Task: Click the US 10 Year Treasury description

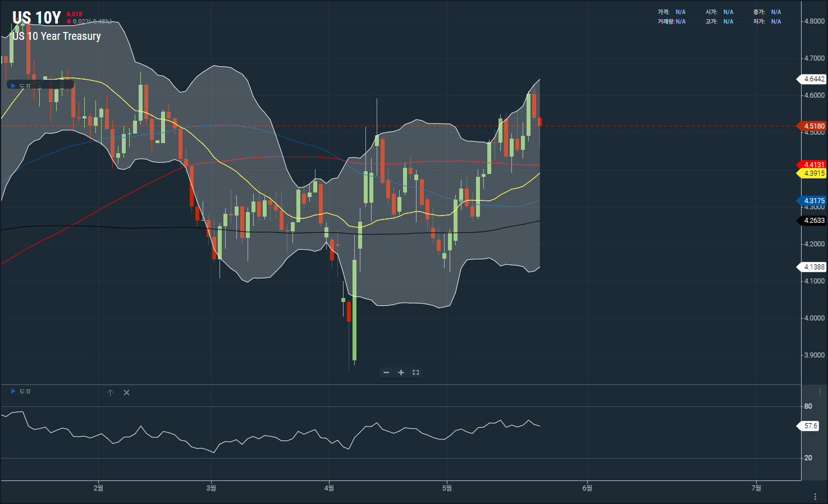Action: tap(57, 36)
